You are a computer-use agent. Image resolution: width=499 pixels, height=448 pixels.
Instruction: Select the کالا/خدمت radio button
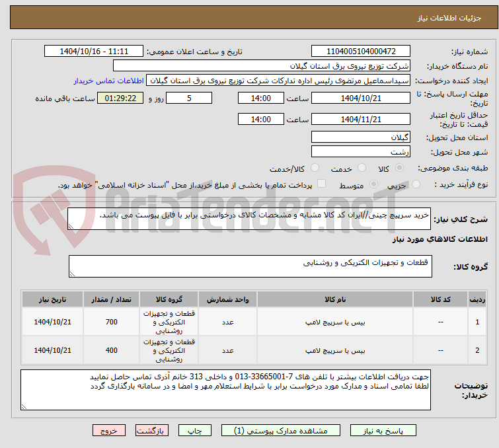[x=315, y=168]
